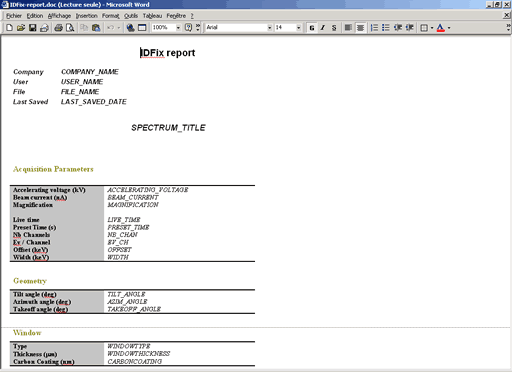Open the print preview
512x372 pixels.
(x=70, y=28)
